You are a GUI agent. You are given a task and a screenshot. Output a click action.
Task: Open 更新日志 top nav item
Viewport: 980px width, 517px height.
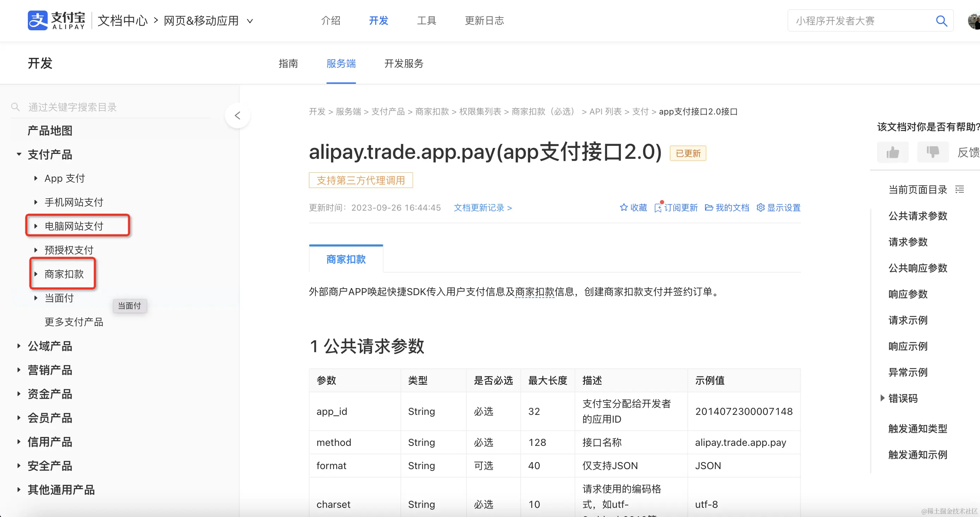pos(484,20)
